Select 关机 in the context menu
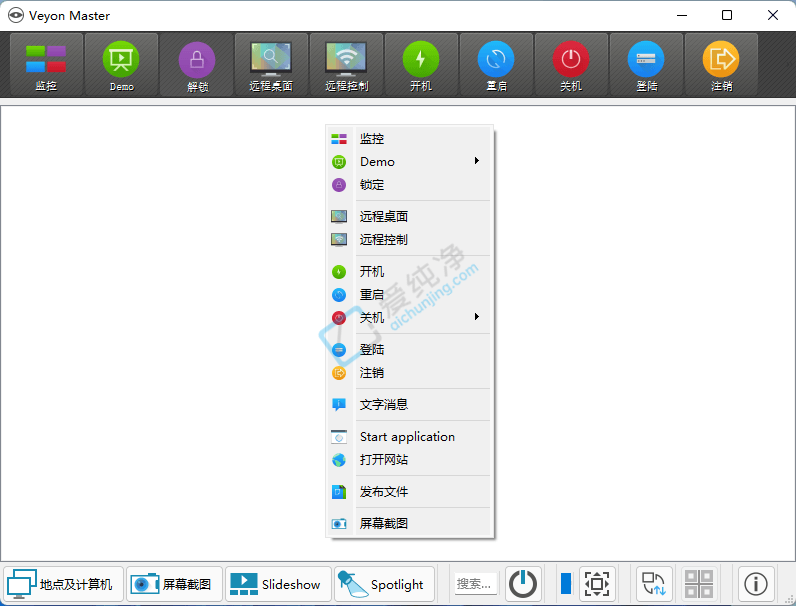The height and width of the screenshot is (606, 796). (410, 318)
